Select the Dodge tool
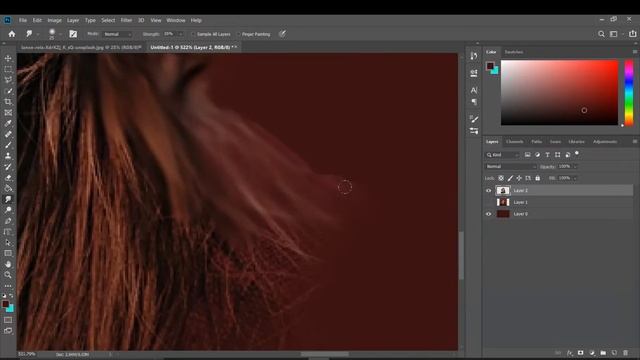The width and height of the screenshot is (640, 360). pos(8,210)
